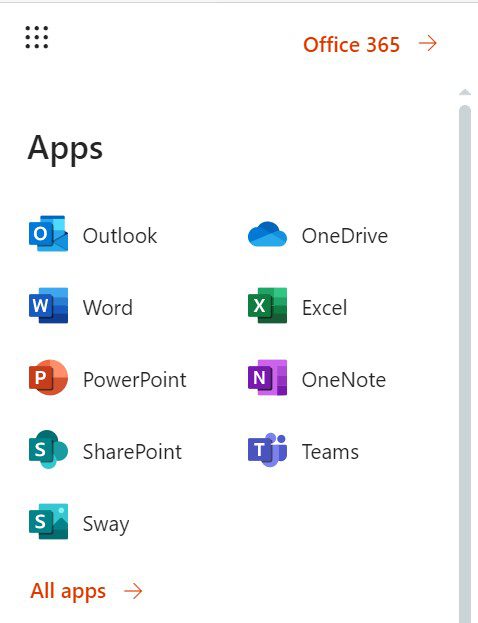Click the arrow beside Office 365
The image size is (478, 623).
(x=428, y=43)
